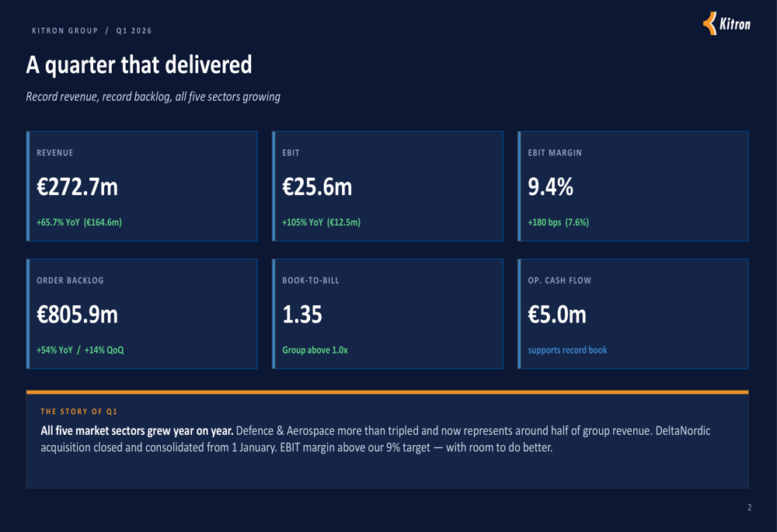Viewport: 777px width, 532px height.
Task: Click the "+65.7% YoY (€164.6m)" text
Action: [79, 222]
